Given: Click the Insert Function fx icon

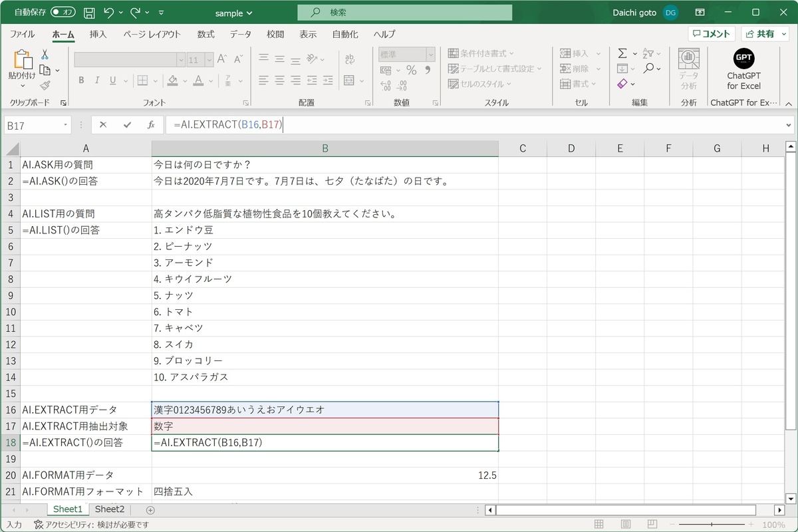Looking at the screenshot, I should (x=151, y=124).
